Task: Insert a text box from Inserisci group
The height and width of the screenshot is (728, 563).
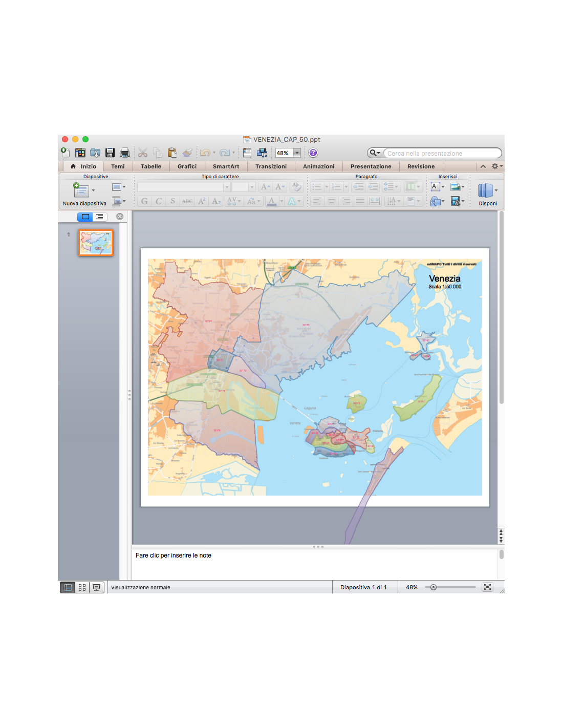Action: click(x=435, y=187)
